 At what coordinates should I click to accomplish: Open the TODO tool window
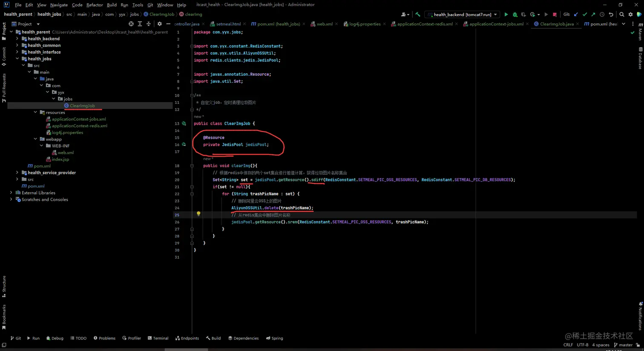[x=78, y=338]
